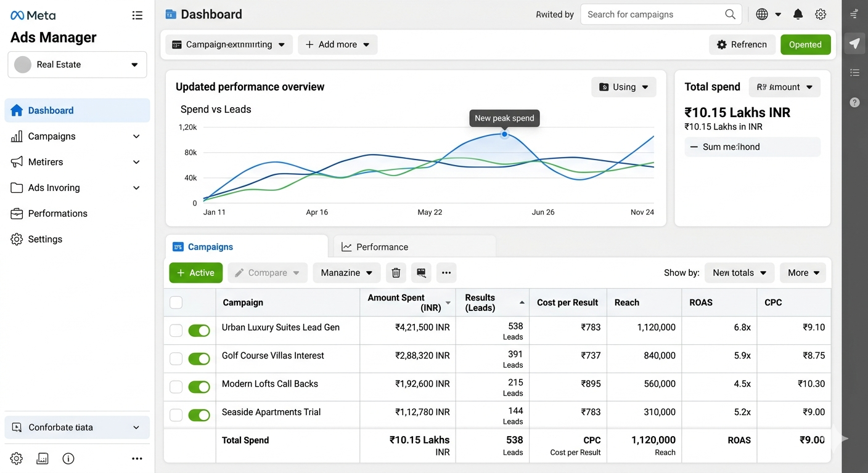Open the More dropdown above the table
The image size is (868, 473).
tap(803, 273)
